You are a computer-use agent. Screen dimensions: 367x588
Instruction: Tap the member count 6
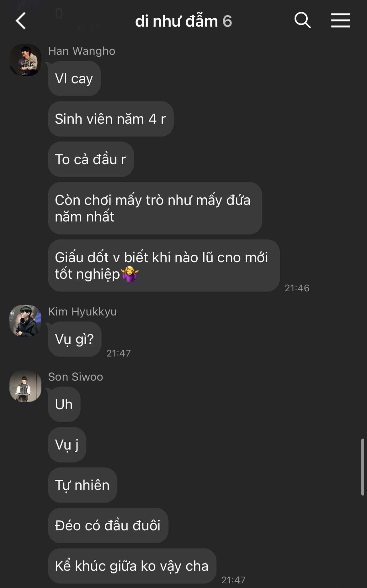[x=227, y=21]
